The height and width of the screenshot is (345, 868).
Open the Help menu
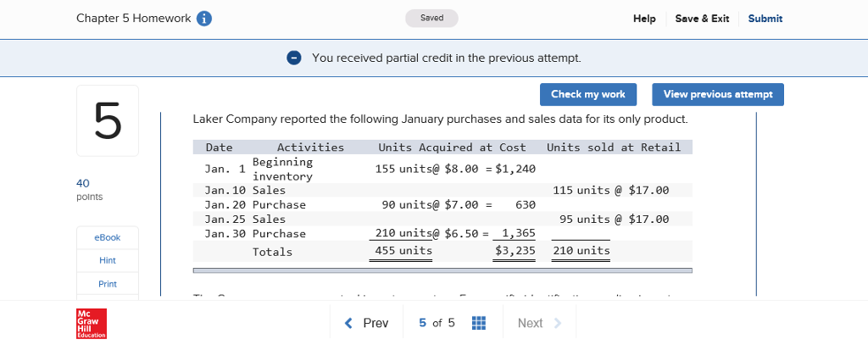point(644,19)
